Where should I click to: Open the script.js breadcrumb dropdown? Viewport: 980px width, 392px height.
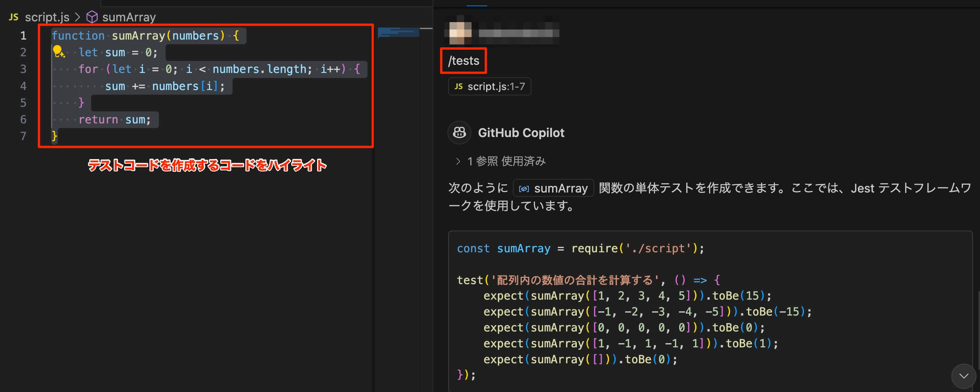tap(47, 17)
